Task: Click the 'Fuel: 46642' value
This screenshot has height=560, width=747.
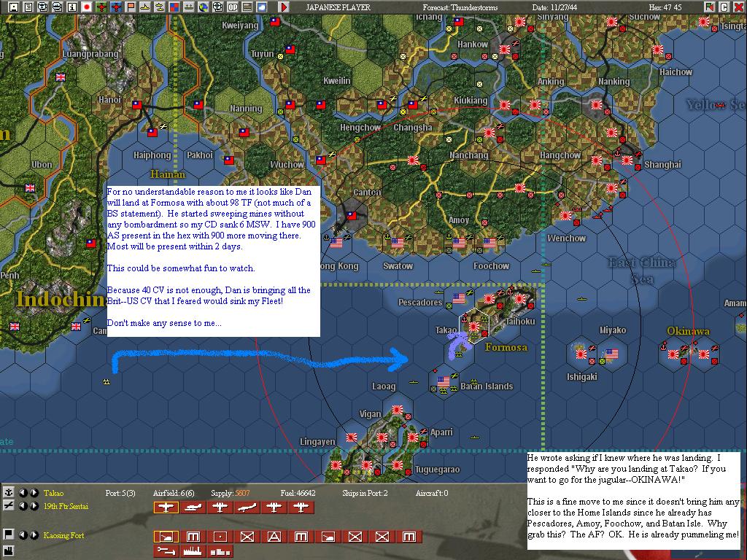Action: pos(298,494)
